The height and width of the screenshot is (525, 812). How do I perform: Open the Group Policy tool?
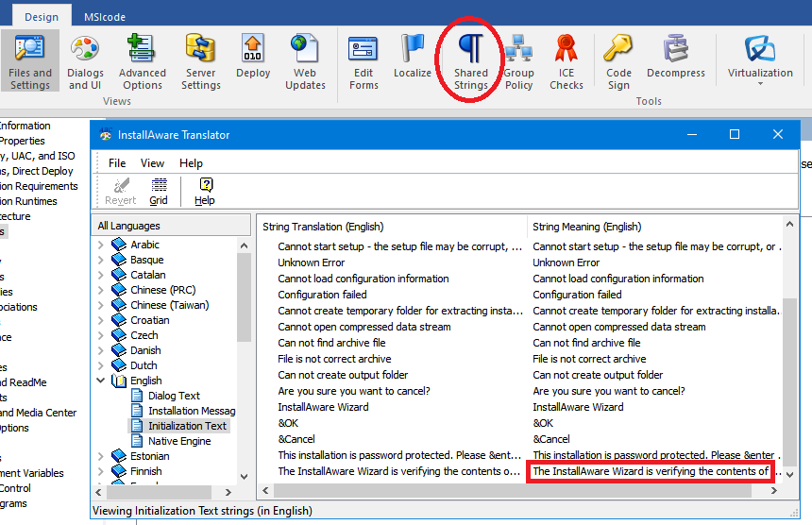click(x=518, y=61)
